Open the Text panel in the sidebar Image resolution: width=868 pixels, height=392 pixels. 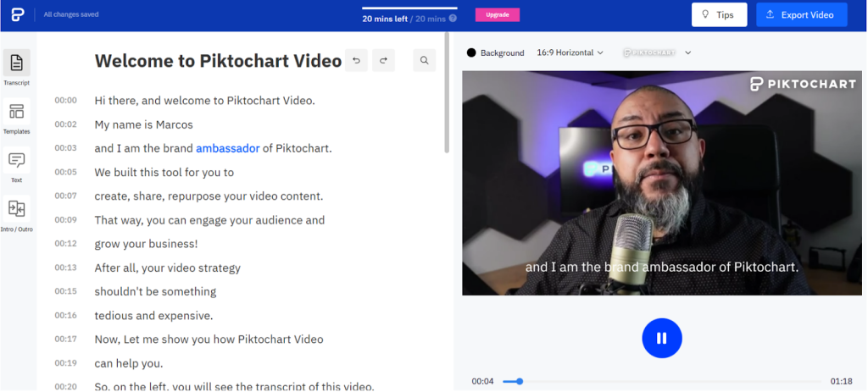click(x=17, y=165)
